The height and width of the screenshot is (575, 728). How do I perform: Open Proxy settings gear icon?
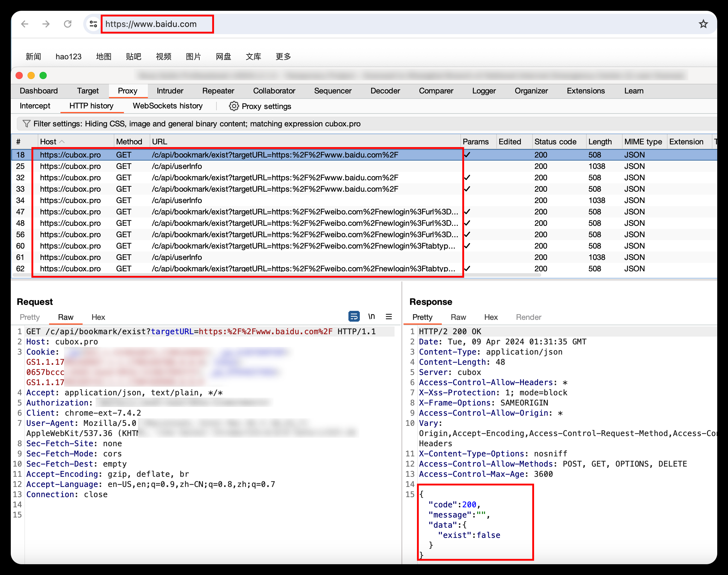(233, 106)
